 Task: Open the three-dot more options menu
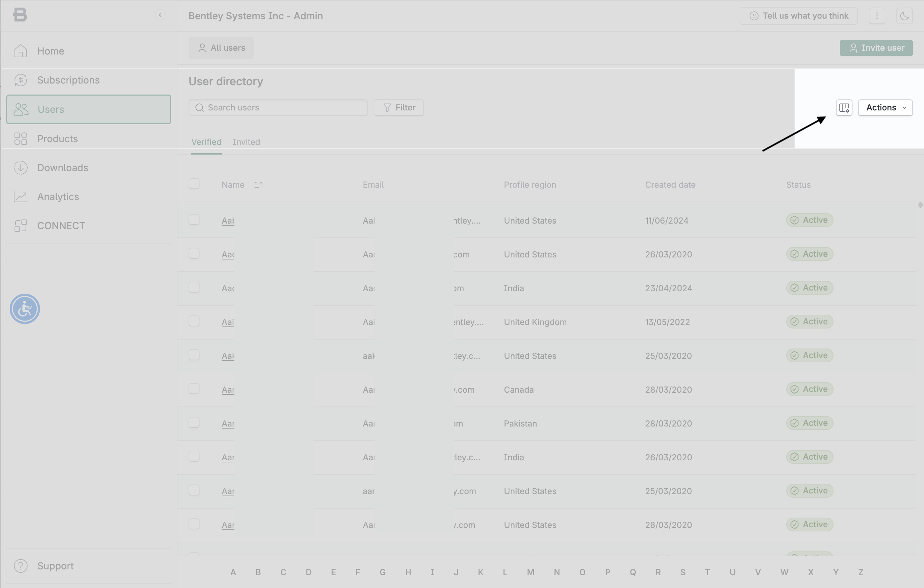pyautogui.click(x=877, y=16)
